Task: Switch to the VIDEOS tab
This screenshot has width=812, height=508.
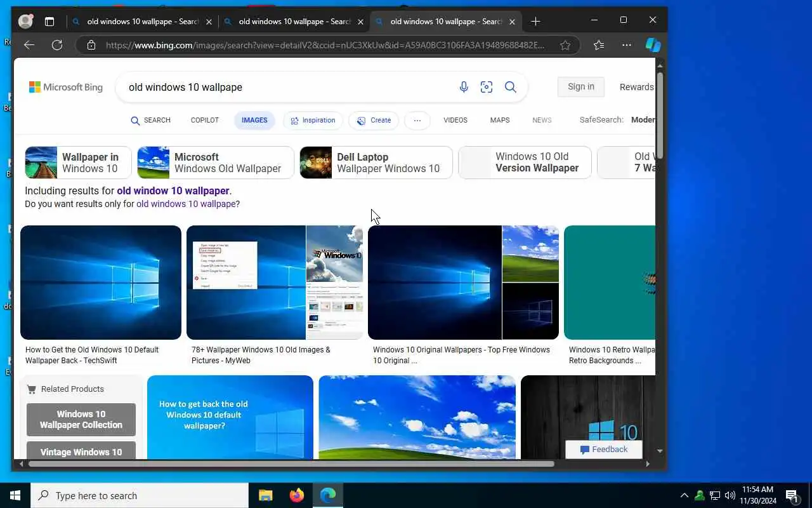Action: click(x=455, y=120)
